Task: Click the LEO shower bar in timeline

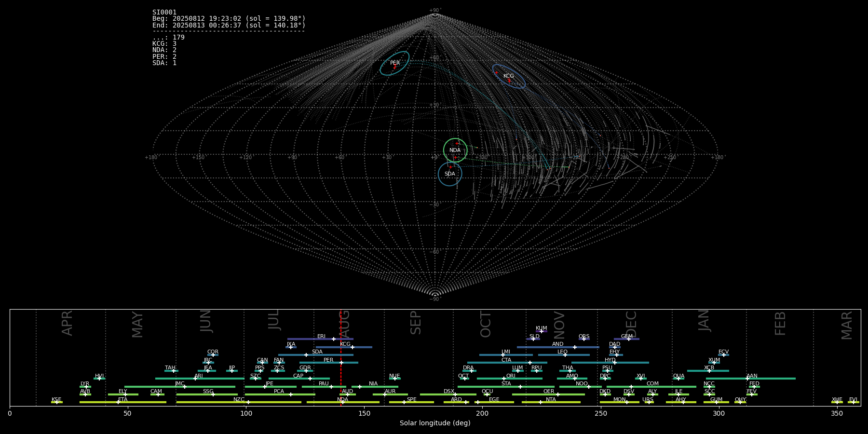Action: 564,355
